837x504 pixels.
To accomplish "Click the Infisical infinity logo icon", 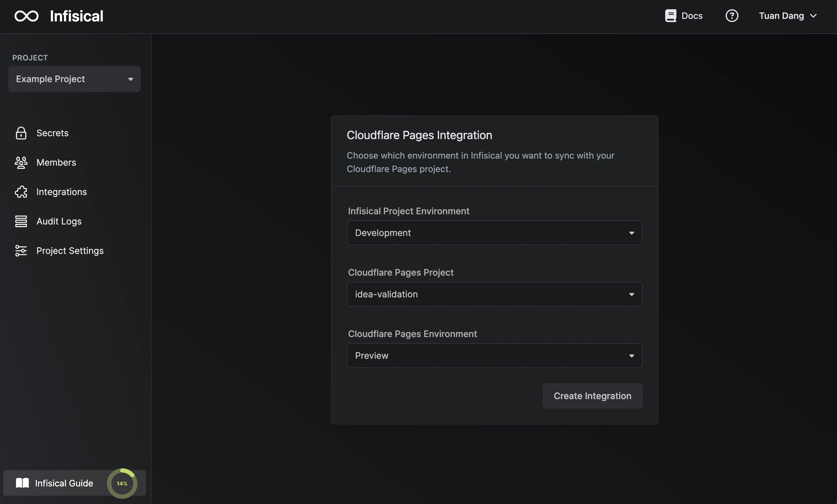I will tap(27, 16).
